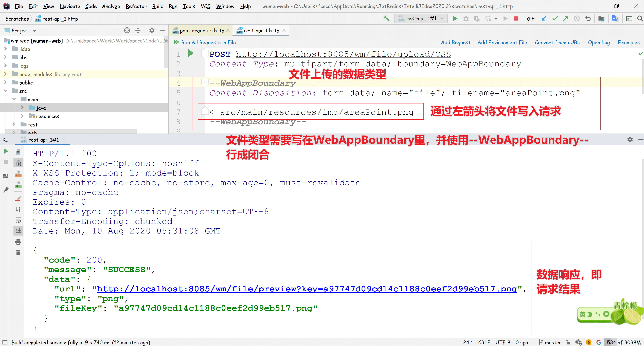The width and height of the screenshot is (644, 346).
Task: Toggle Pin Tab in Run panel
Action: click(6, 190)
